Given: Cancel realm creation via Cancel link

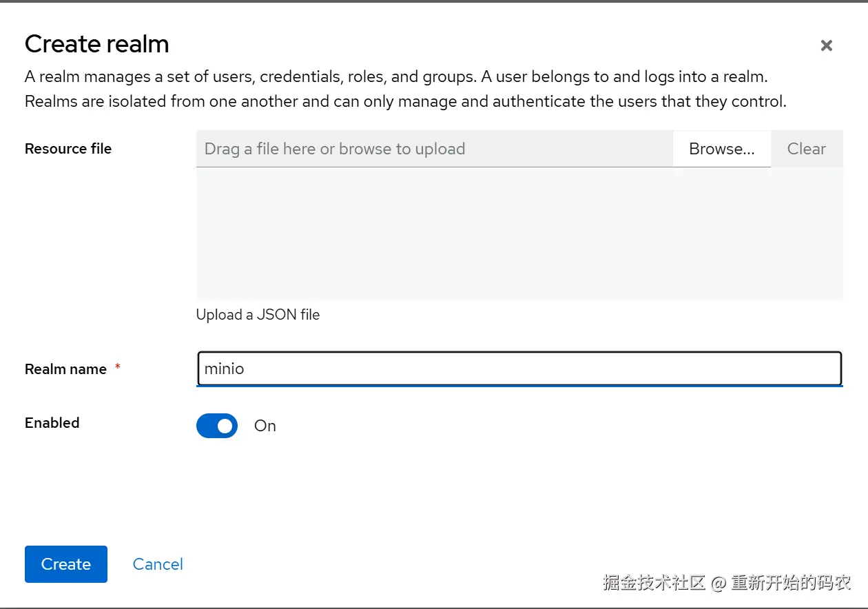Looking at the screenshot, I should tap(158, 564).
